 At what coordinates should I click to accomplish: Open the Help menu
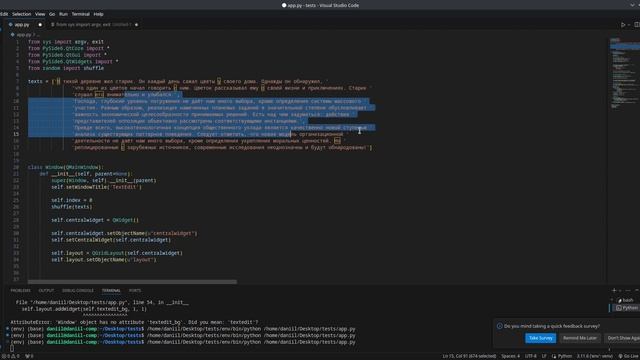click(x=98, y=14)
